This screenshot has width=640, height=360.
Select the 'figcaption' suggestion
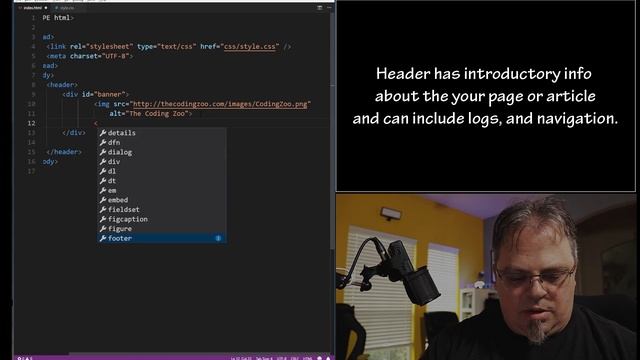pos(162,219)
